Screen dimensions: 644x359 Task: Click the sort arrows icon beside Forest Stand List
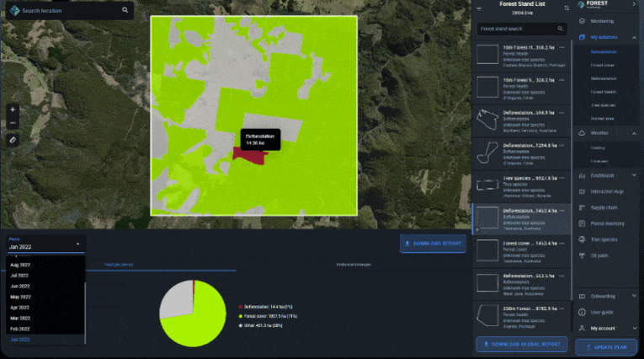[567, 8]
